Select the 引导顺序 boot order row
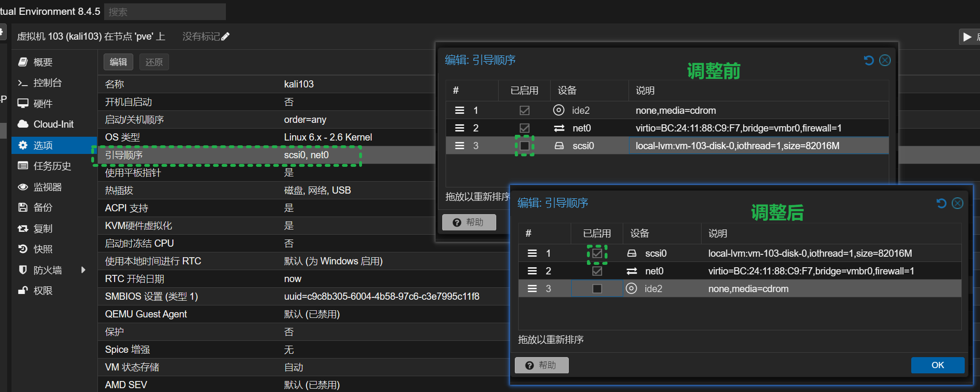This screenshot has height=392, width=980. [x=267, y=155]
